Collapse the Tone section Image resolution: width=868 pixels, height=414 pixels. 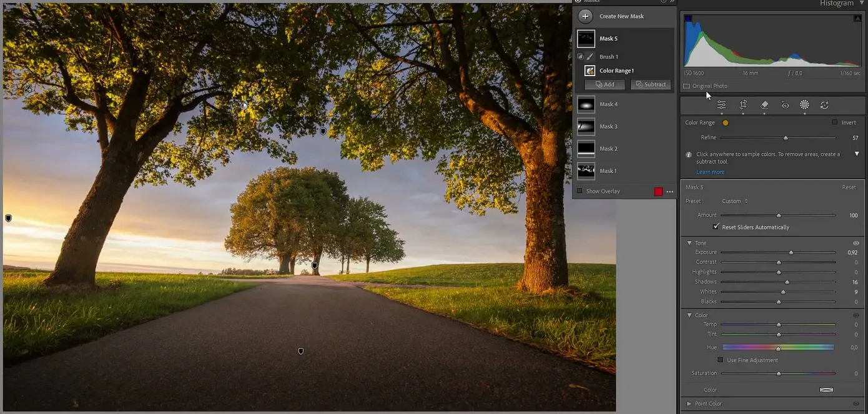[689, 243]
